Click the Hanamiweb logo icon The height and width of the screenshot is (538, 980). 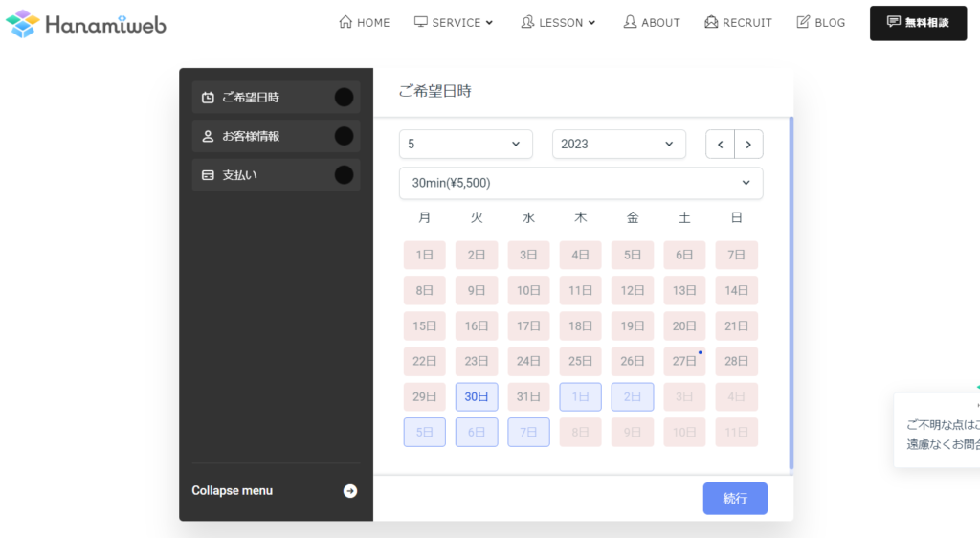pos(22,23)
